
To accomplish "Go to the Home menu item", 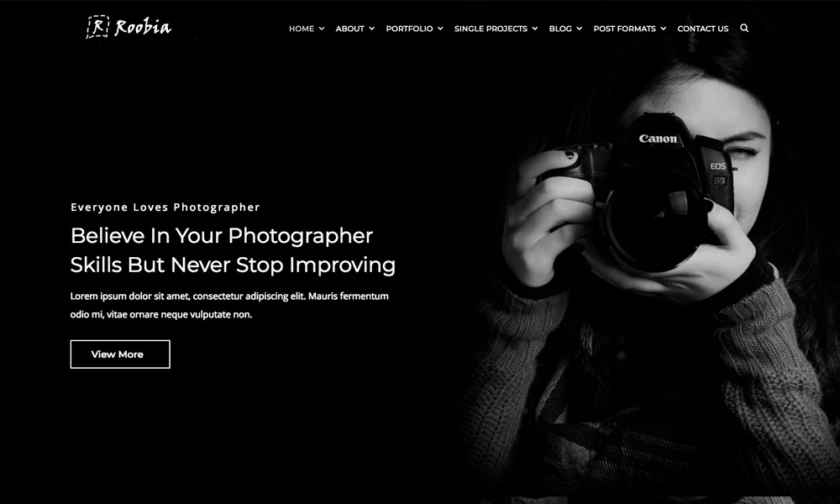I will [x=302, y=29].
